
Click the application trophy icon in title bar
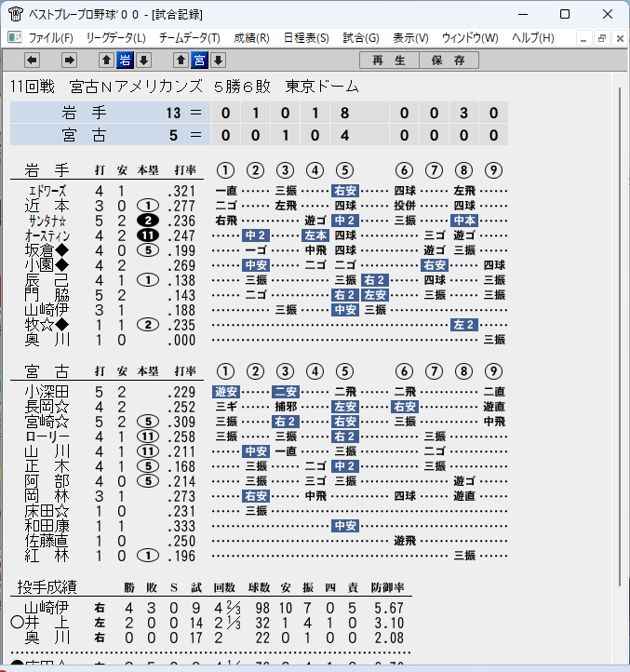[x=16, y=14]
